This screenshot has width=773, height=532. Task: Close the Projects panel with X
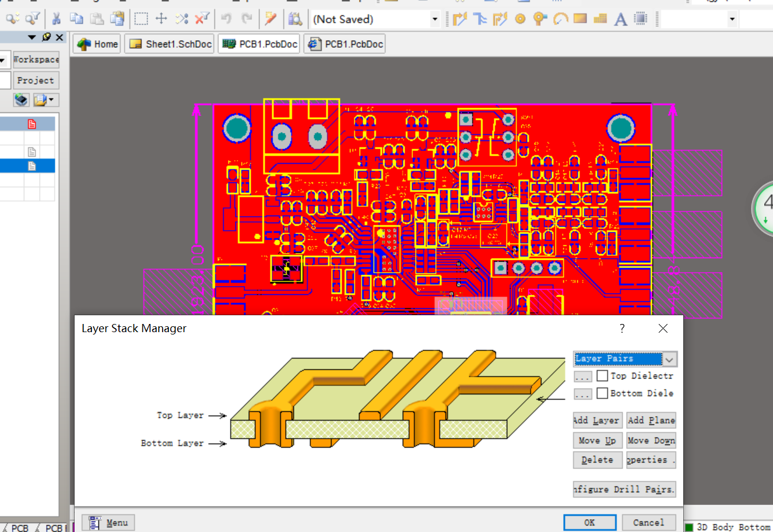59,37
